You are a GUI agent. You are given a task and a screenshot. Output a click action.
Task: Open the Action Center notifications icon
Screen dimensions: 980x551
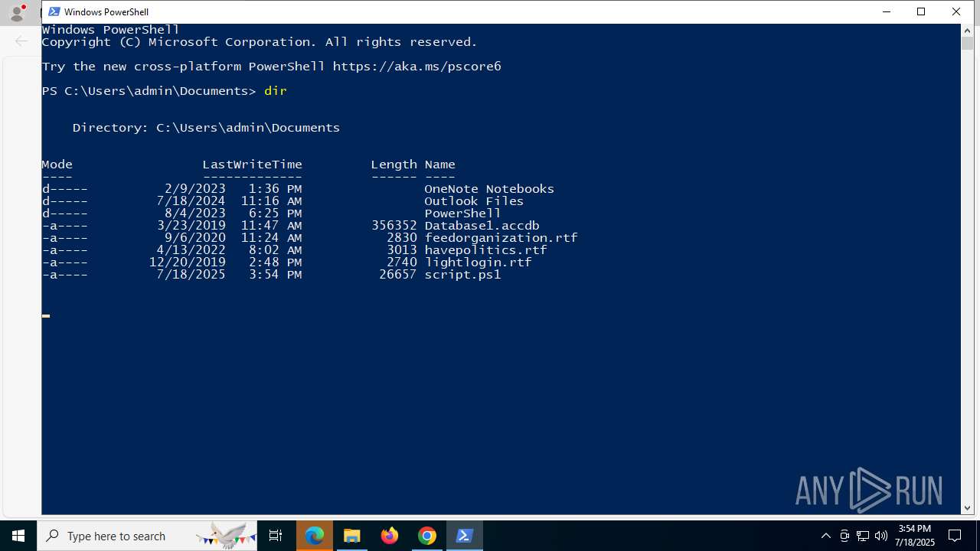point(955,536)
